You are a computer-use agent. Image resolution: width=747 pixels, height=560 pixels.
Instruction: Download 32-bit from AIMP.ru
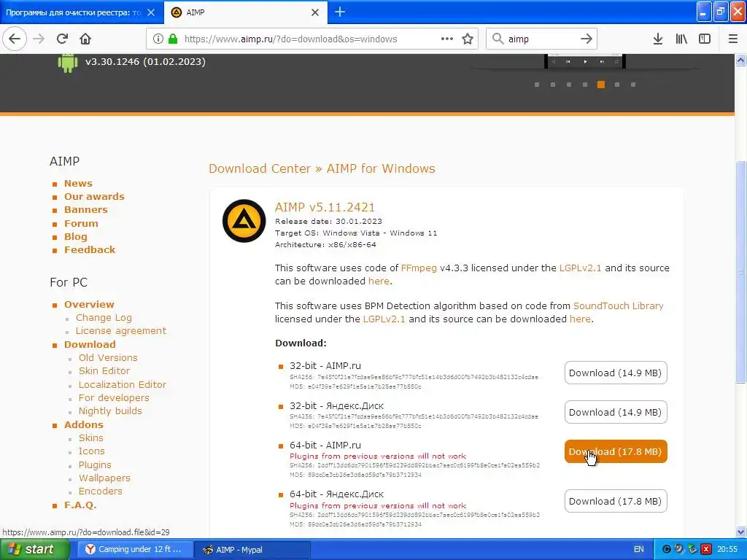point(616,373)
